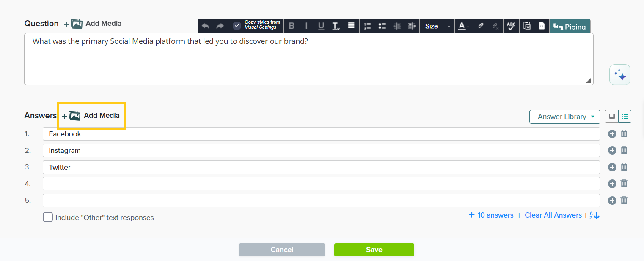Click the empty fourth answer field
Viewport: 644px width, 261px height.
(321, 184)
